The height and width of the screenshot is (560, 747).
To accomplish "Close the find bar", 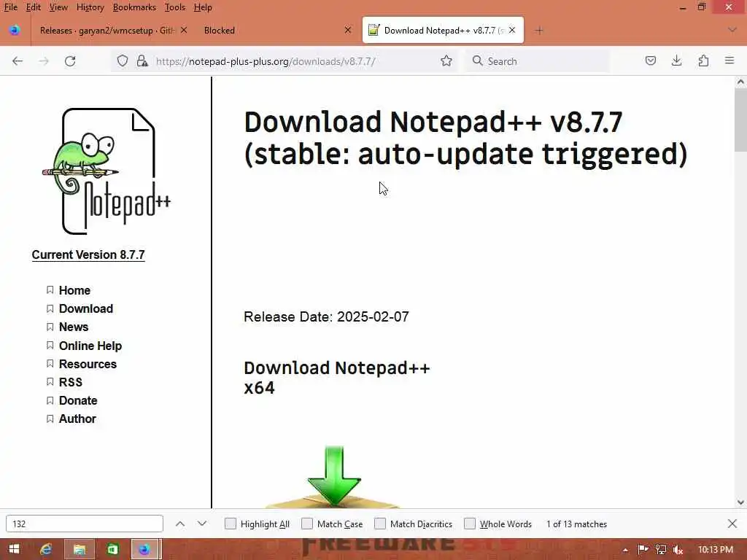I will (732, 524).
